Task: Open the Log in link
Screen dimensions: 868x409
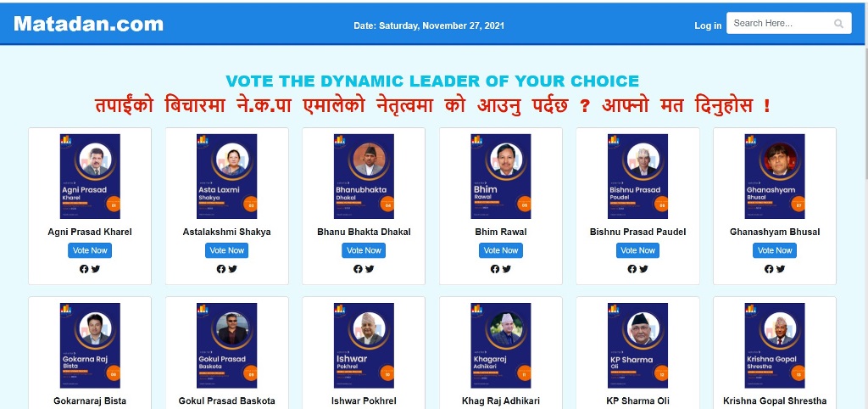Action: pos(708,25)
